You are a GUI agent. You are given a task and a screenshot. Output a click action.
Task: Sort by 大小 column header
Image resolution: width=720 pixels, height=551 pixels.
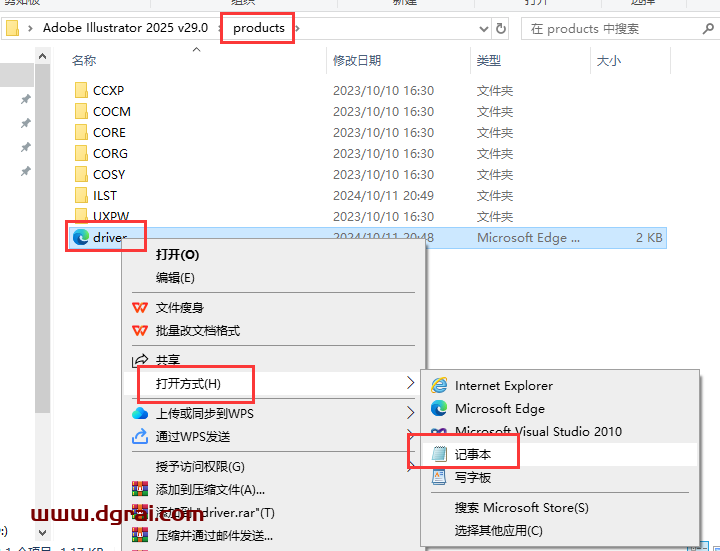click(x=608, y=60)
